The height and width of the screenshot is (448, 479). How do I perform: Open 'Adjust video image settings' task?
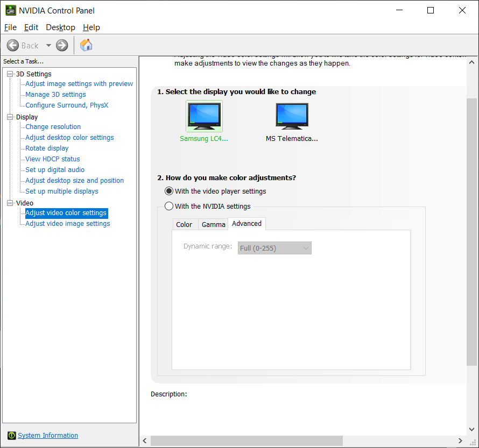pos(68,224)
